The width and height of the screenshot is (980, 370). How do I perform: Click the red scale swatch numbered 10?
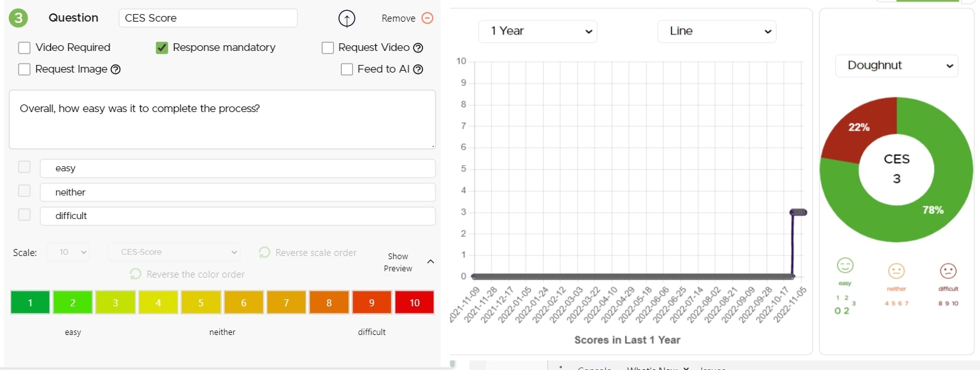414,302
